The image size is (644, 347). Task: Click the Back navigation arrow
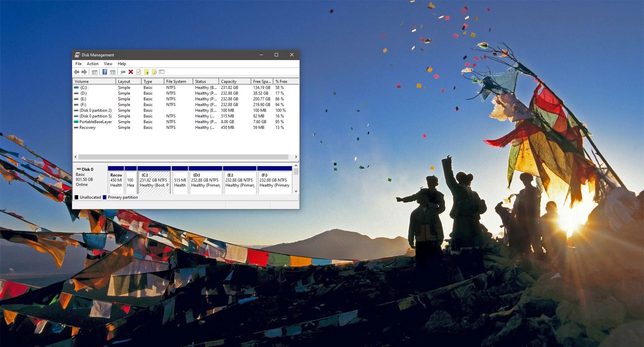click(76, 72)
